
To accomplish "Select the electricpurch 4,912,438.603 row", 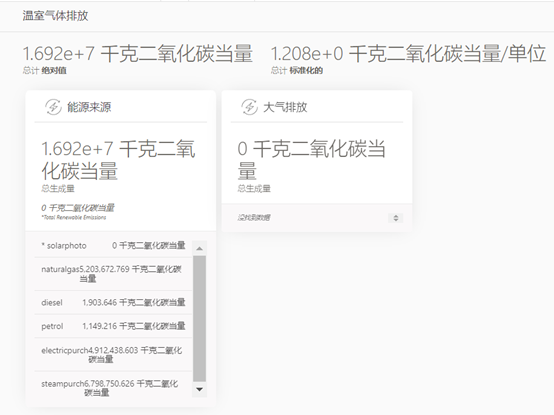I will point(113,355).
